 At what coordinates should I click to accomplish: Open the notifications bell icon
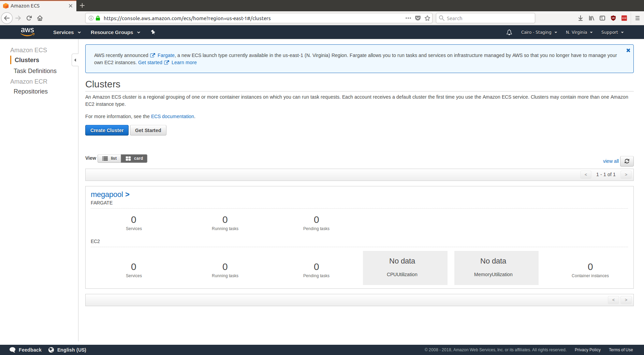(509, 32)
